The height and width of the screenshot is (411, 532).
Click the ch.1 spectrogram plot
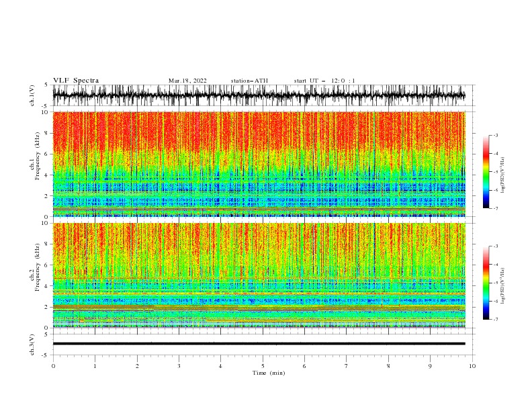(259, 164)
